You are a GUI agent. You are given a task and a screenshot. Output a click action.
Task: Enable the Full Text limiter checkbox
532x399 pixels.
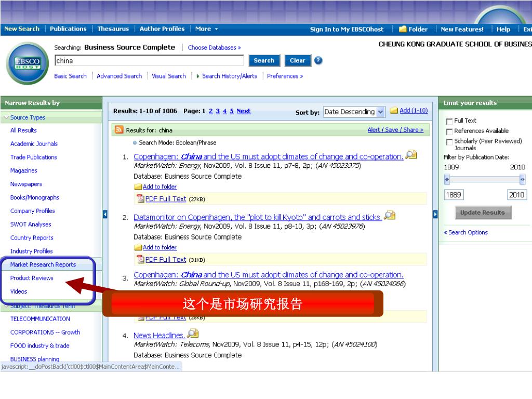449,121
